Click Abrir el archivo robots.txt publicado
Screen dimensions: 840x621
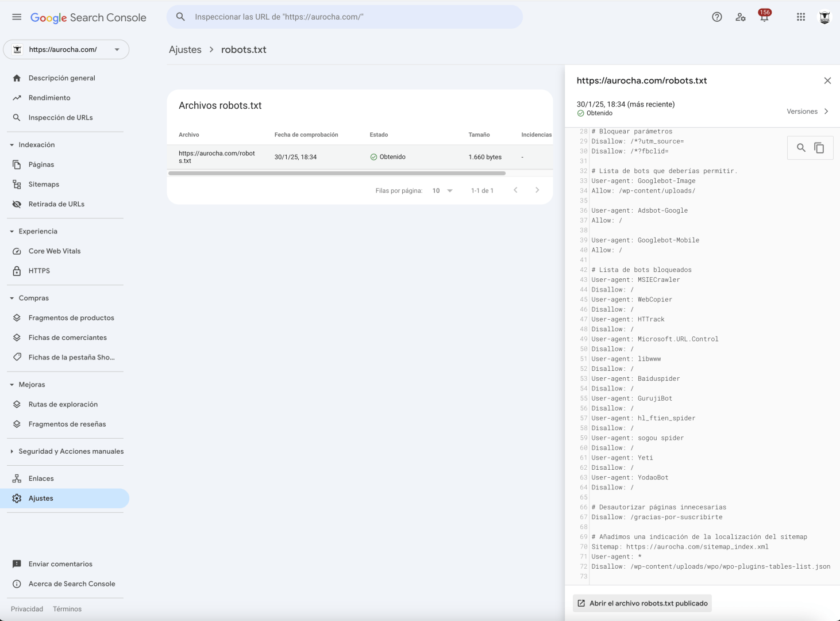point(642,603)
